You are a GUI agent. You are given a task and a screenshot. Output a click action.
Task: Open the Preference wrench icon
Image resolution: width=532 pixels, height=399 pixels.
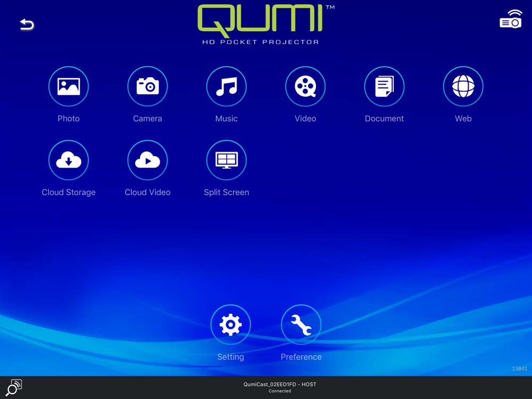click(301, 325)
